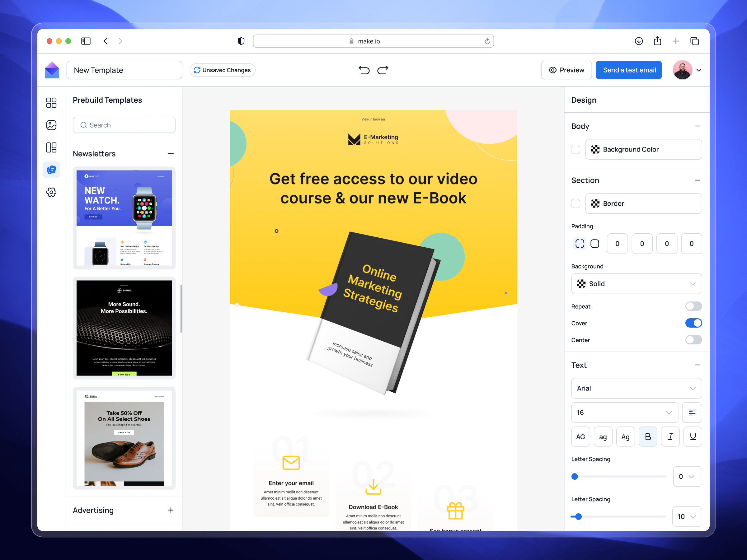The height and width of the screenshot is (560, 747).
Task: Open the email Preview
Action: [566, 70]
